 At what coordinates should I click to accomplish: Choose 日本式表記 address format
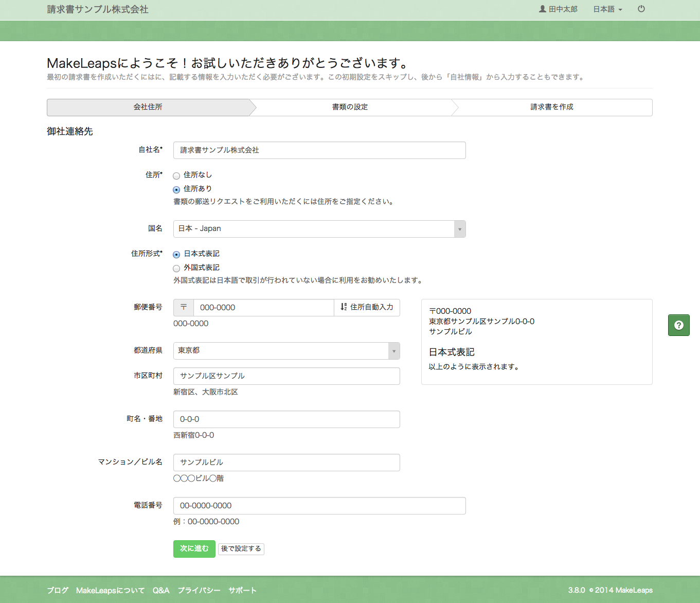point(176,255)
